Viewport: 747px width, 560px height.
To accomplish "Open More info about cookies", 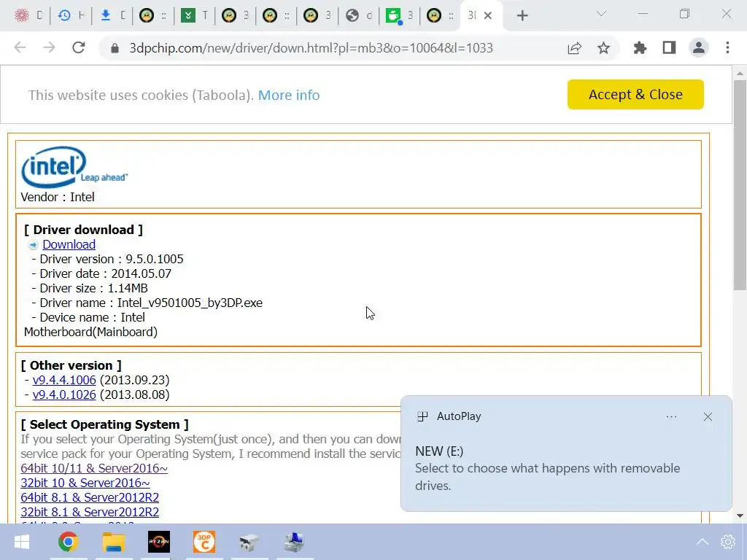I will (x=289, y=96).
